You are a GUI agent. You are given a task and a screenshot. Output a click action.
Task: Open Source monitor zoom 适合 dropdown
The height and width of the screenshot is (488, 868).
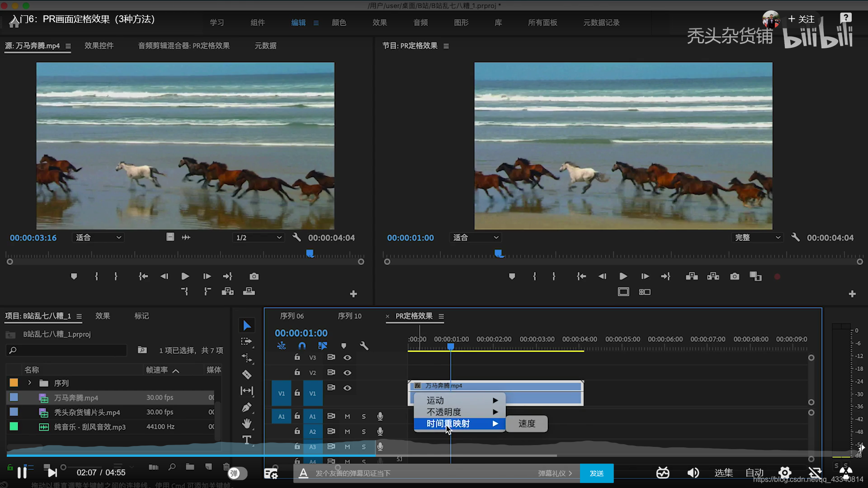[98, 238]
